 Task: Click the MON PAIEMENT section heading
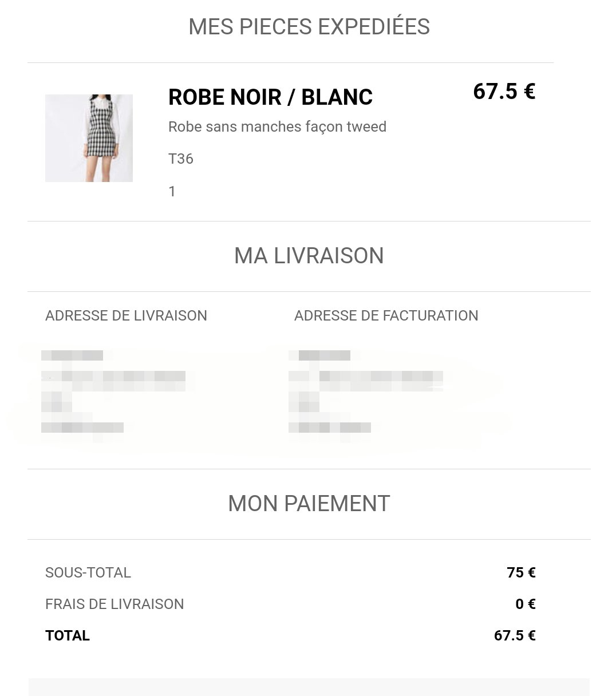click(x=309, y=504)
